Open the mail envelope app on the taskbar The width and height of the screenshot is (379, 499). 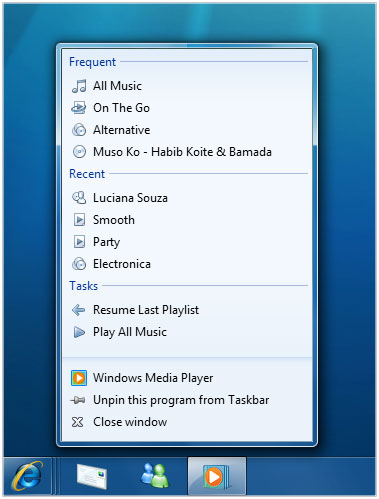pos(92,476)
